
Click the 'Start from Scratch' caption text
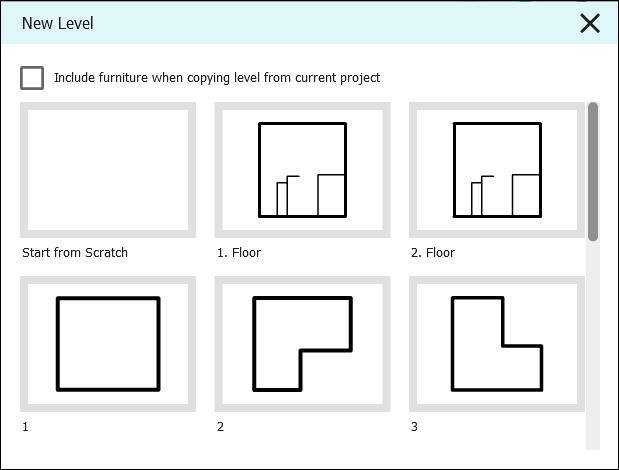click(75, 253)
